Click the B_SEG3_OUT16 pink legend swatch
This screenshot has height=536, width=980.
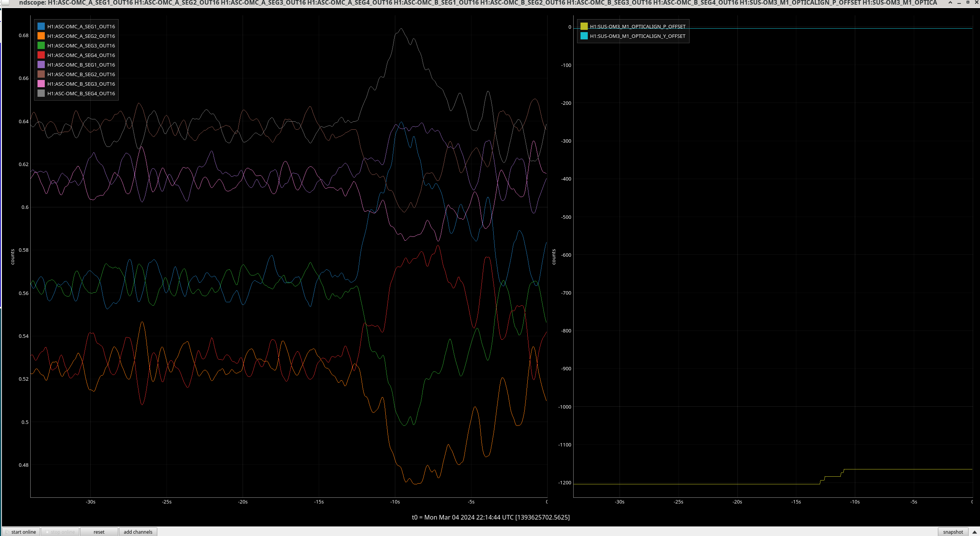tap(41, 84)
